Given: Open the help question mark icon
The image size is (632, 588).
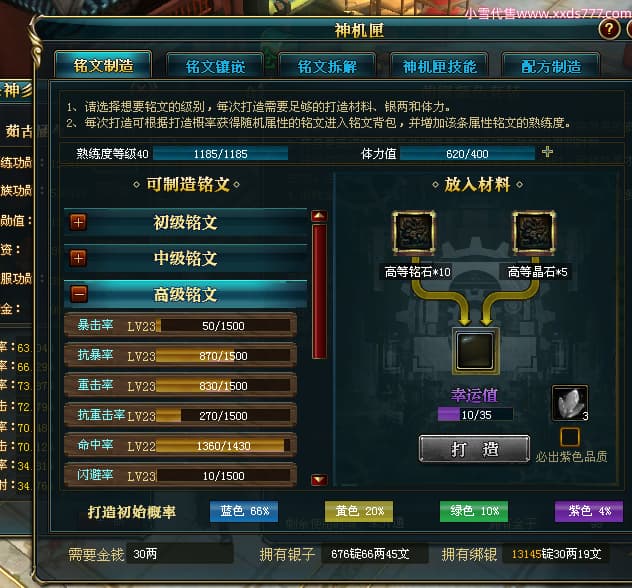Looking at the screenshot, I should click(x=609, y=29).
